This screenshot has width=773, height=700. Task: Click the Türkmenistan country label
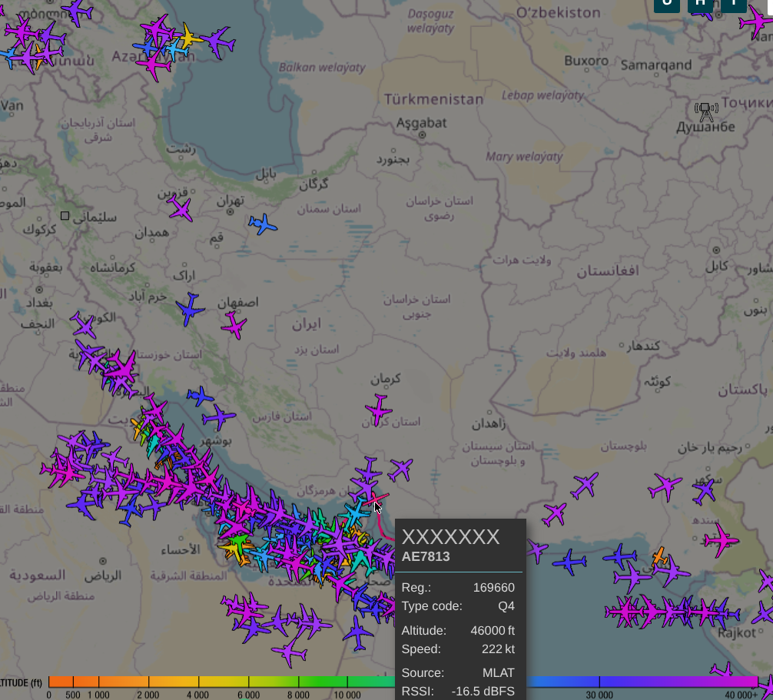click(x=433, y=99)
